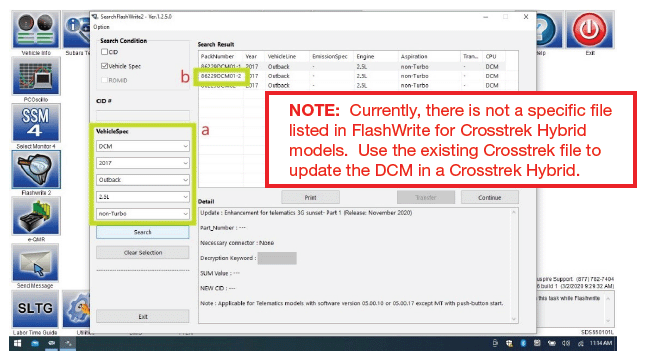This screenshot has width=646, height=360.
Task: Click the Clear Selection button
Action: (143, 252)
